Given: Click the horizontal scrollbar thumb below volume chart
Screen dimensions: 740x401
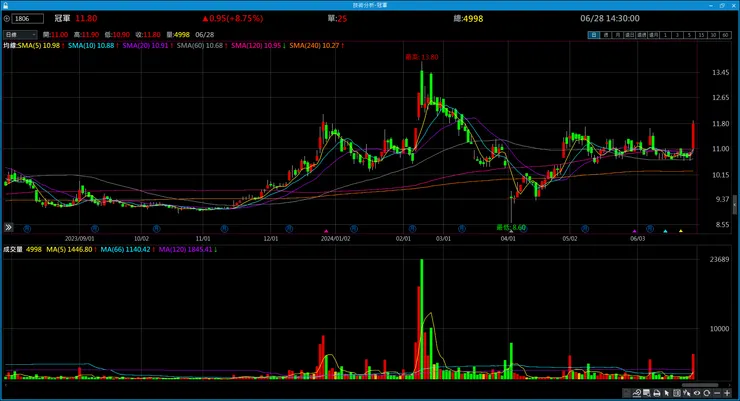Looking at the screenshot, I should pos(700,385).
